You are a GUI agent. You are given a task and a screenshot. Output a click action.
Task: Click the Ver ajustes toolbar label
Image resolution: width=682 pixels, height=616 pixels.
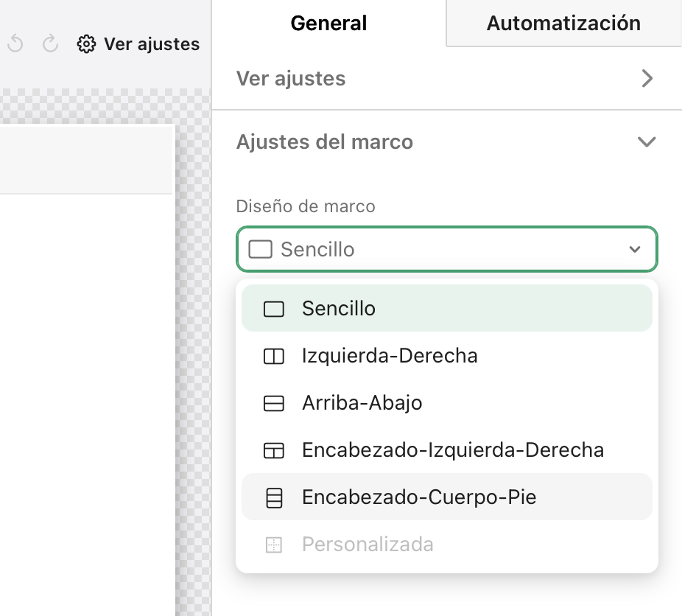(x=152, y=44)
